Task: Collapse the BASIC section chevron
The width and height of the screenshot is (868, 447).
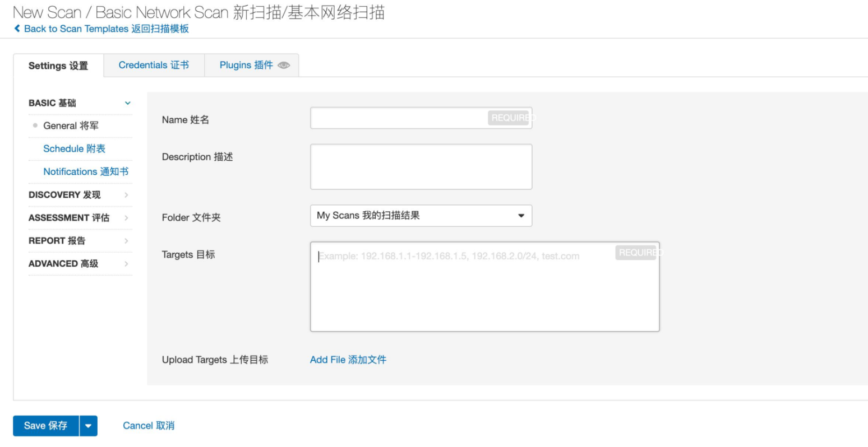Action: click(x=127, y=103)
